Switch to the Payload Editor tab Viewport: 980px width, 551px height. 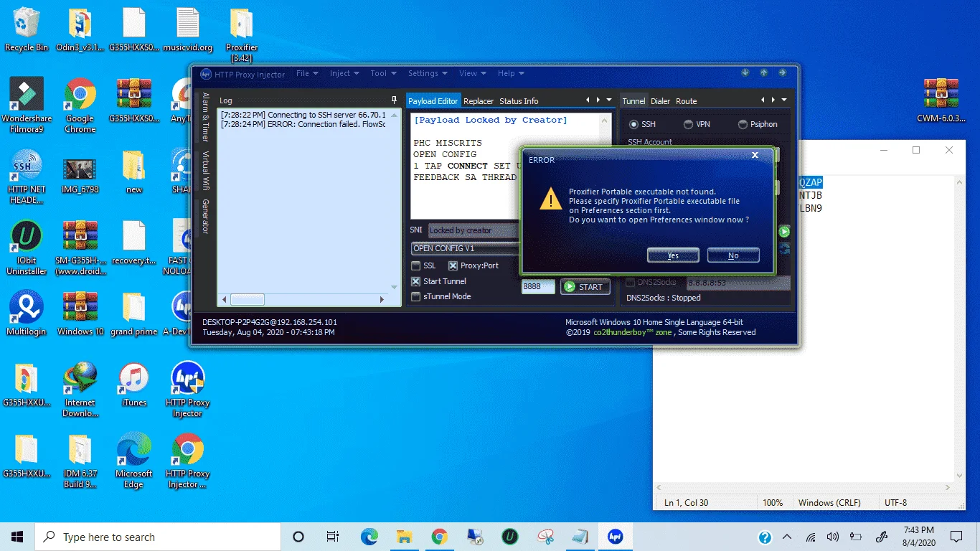click(433, 101)
